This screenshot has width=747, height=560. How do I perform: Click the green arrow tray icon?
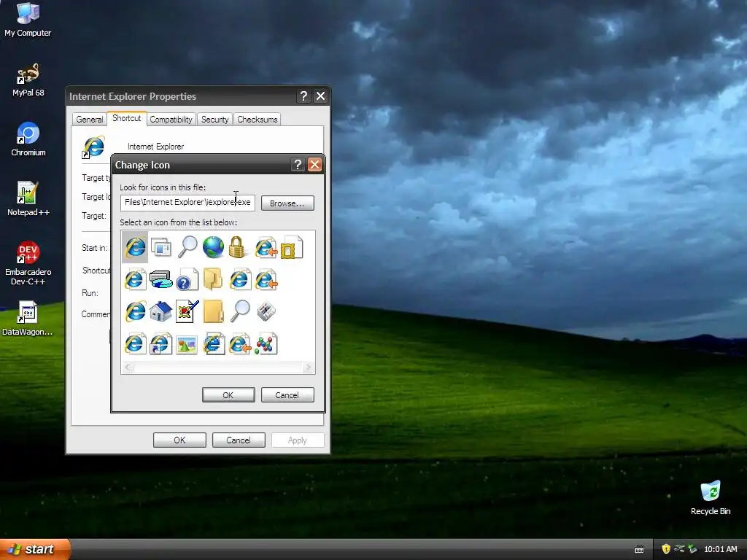692,549
